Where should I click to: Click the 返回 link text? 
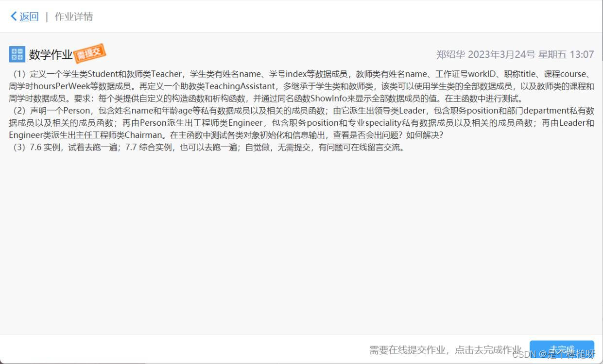pyautogui.click(x=29, y=17)
